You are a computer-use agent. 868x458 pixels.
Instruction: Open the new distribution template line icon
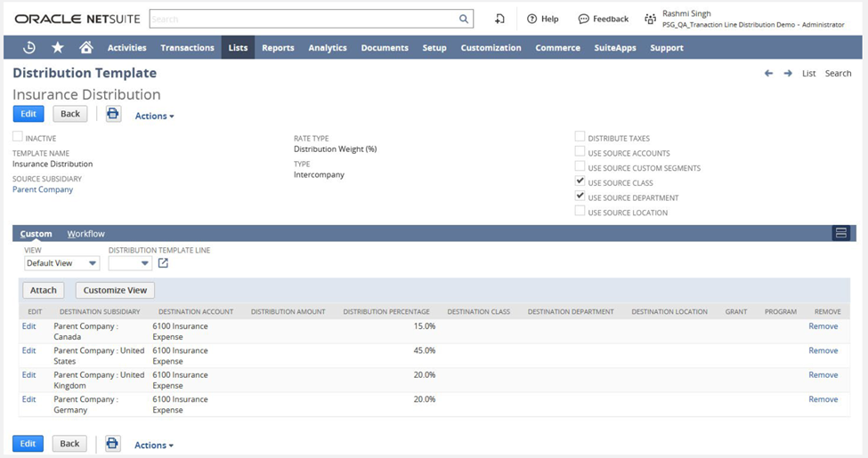(163, 263)
